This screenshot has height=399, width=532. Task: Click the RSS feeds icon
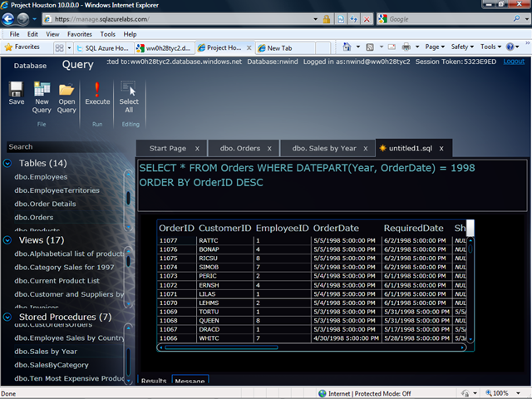tap(370, 47)
